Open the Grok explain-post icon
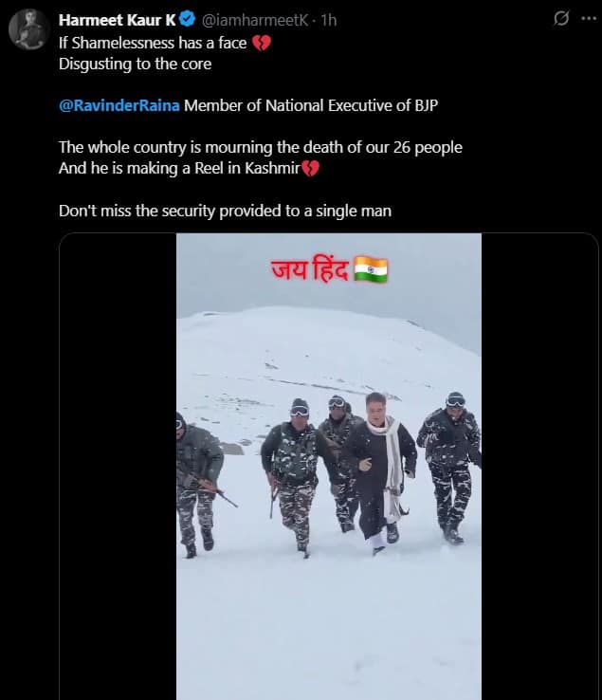The height and width of the screenshot is (700, 602). click(x=561, y=18)
